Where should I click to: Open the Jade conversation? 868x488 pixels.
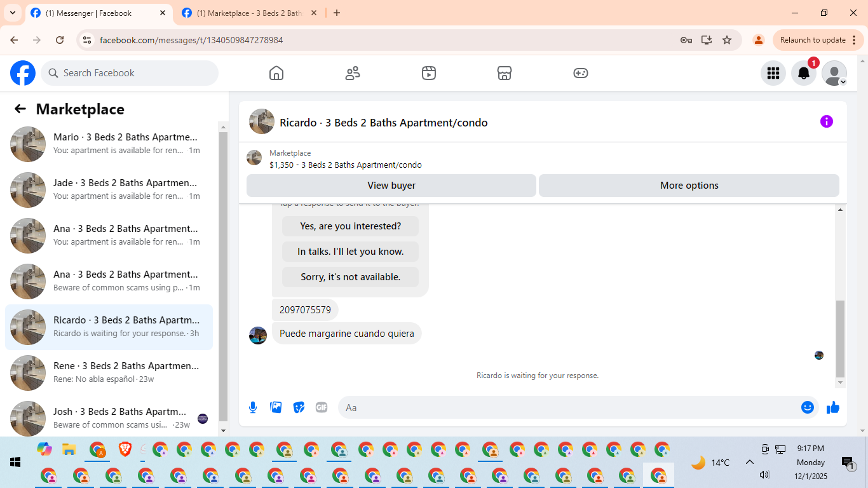pyautogui.click(x=109, y=190)
